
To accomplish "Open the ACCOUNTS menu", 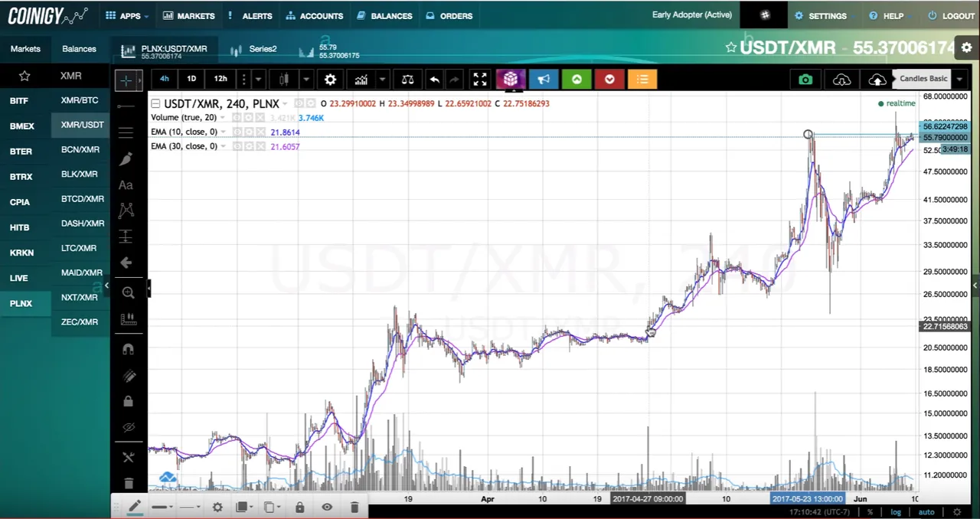I will [315, 16].
